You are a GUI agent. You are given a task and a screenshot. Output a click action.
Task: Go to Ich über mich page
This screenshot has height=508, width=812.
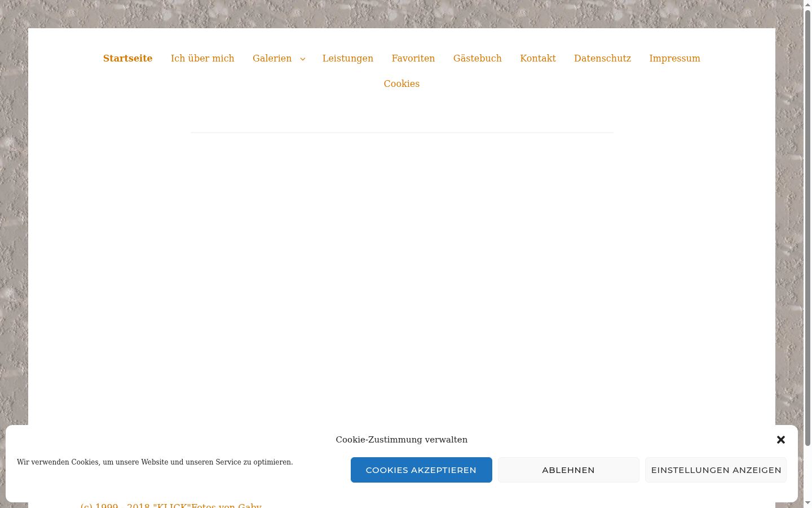point(202,58)
